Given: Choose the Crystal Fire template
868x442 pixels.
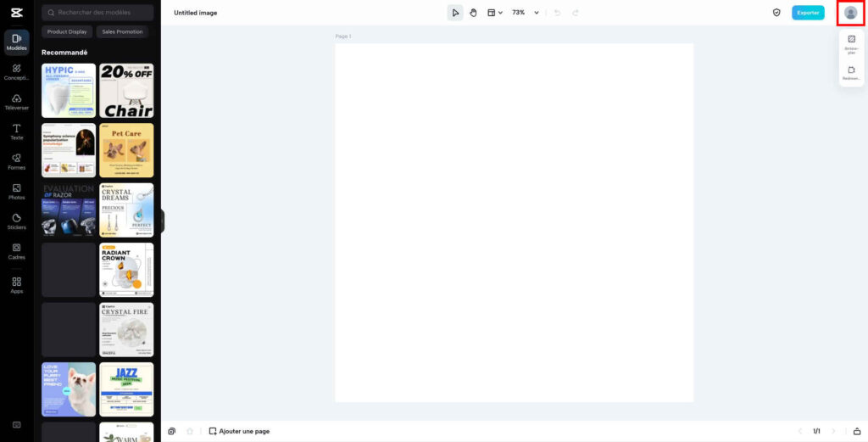Looking at the screenshot, I should click(126, 329).
